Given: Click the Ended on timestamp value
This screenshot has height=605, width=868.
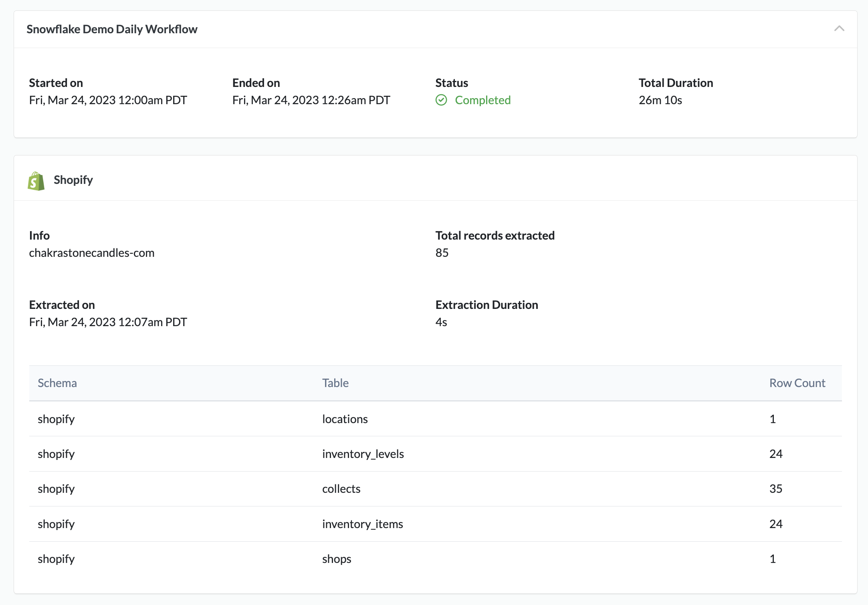Looking at the screenshot, I should pyautogui.click(x=311, y=100).
